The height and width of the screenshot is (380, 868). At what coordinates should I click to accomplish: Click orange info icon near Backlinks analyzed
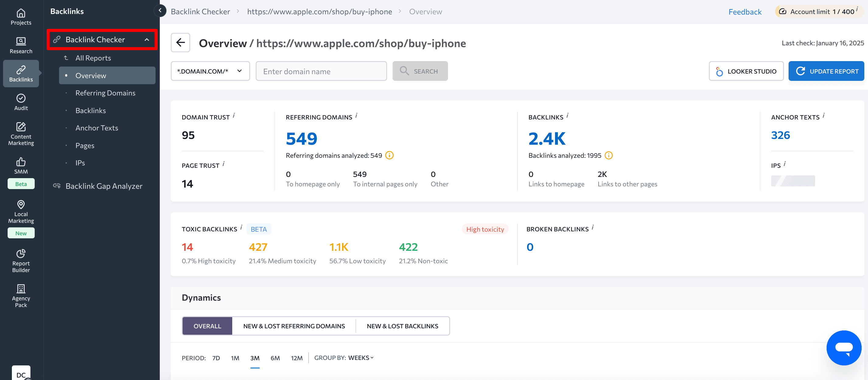point(609,155)
